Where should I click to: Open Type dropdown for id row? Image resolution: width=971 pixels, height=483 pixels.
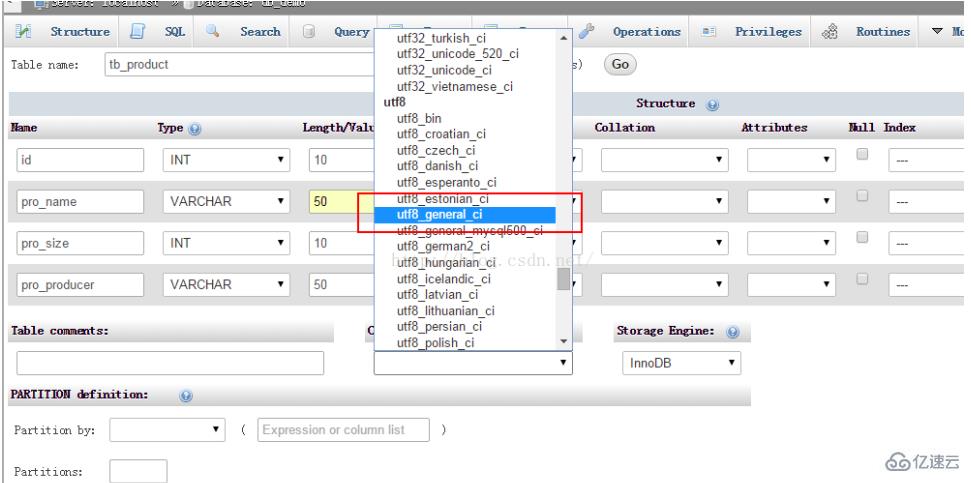coord(226,160)
